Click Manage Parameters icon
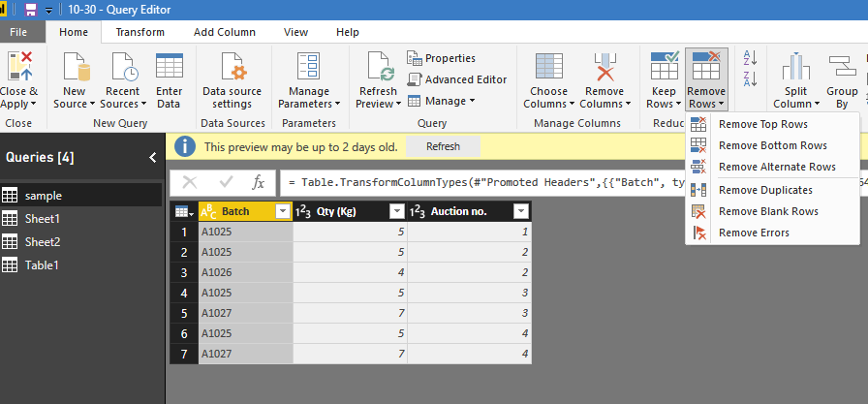868x404 pixels. [x=308, y=67]
